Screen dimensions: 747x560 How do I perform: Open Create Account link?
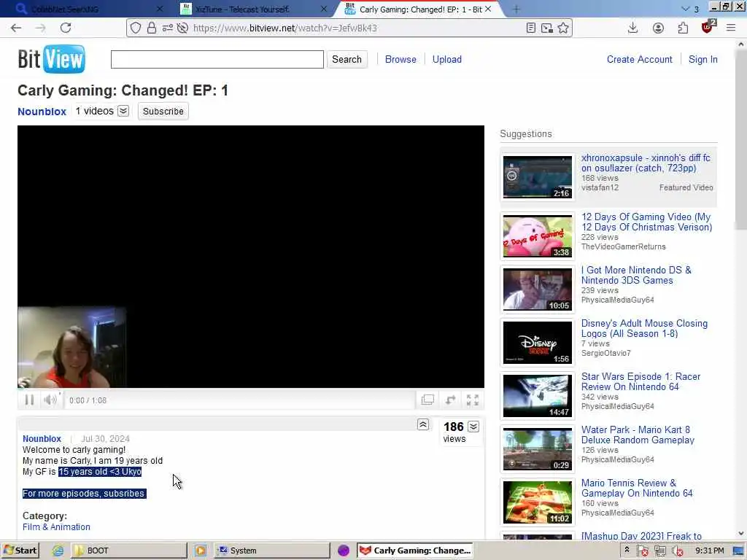click(639, 60)
